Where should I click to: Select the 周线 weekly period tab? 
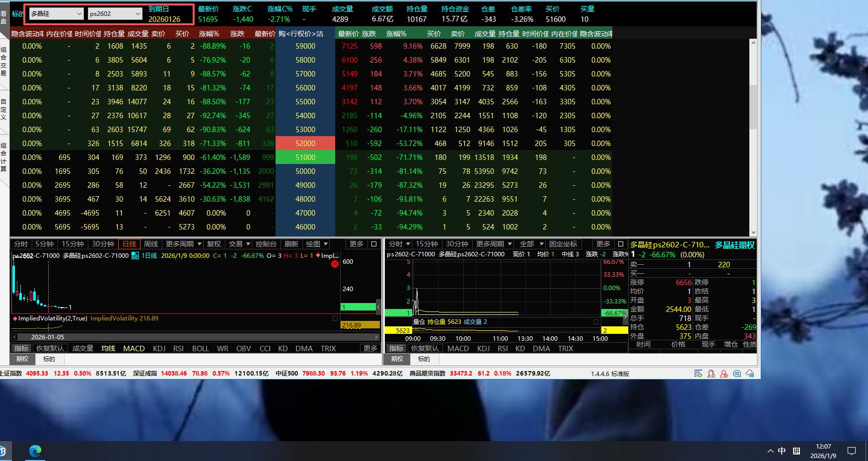pyautogui.click(x=150, y=244)
